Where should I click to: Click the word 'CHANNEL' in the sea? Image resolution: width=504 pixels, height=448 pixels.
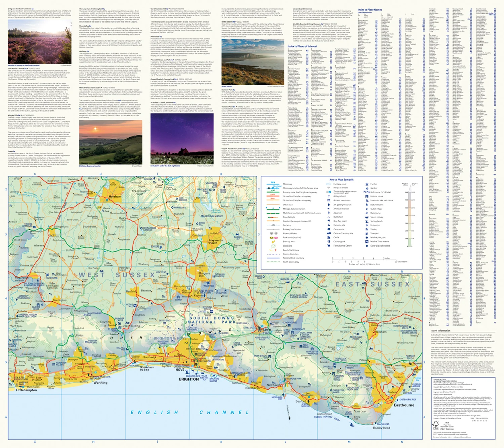click(x=224, y=412)
